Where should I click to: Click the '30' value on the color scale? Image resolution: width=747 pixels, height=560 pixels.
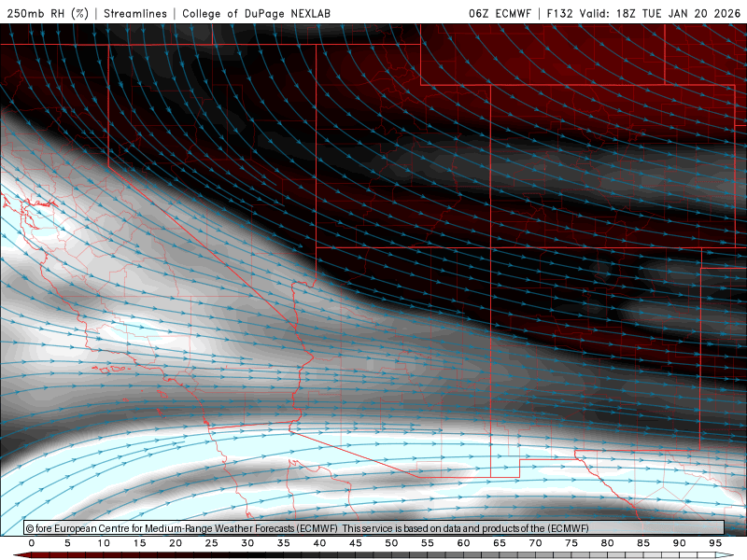(x=247, y=543)
